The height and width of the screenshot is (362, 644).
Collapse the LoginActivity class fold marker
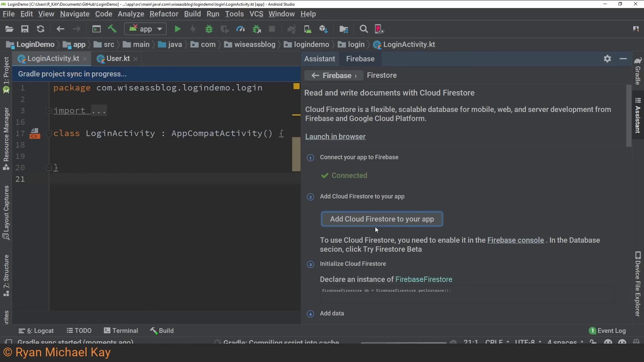(49, 133)
